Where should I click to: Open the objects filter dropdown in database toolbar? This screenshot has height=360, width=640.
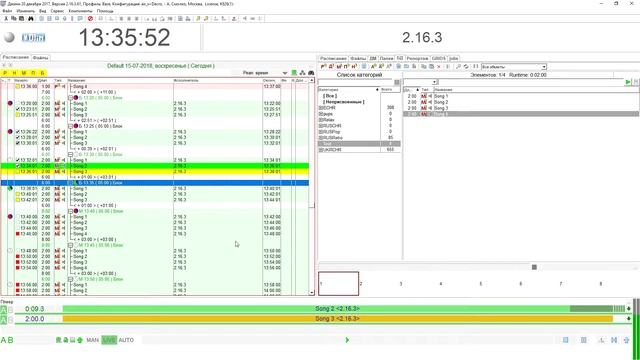point(544,67)
